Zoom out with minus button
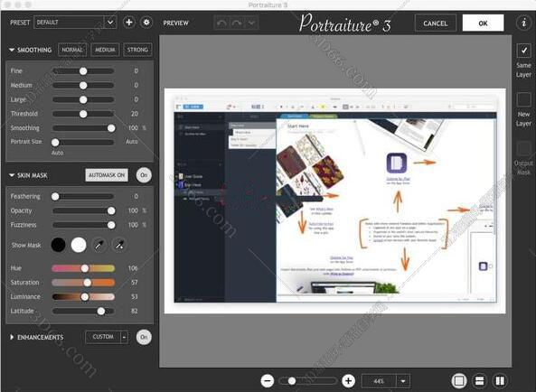 (x=268, y=381)
